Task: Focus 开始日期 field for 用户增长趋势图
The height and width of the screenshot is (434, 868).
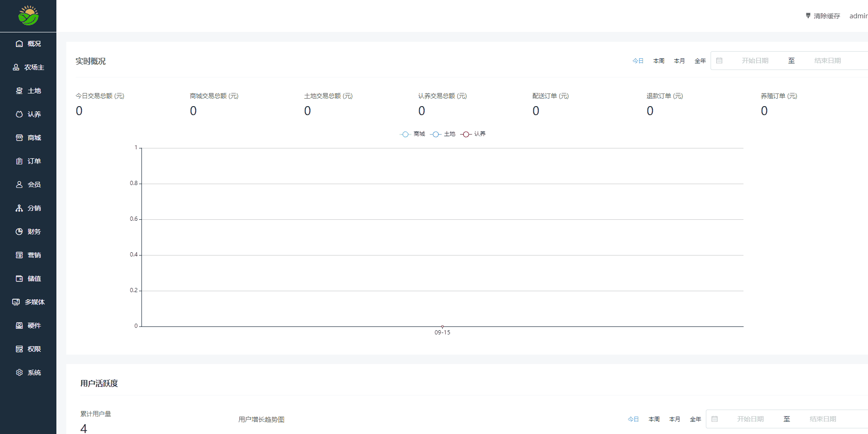Action: click(x=750, y=419)
